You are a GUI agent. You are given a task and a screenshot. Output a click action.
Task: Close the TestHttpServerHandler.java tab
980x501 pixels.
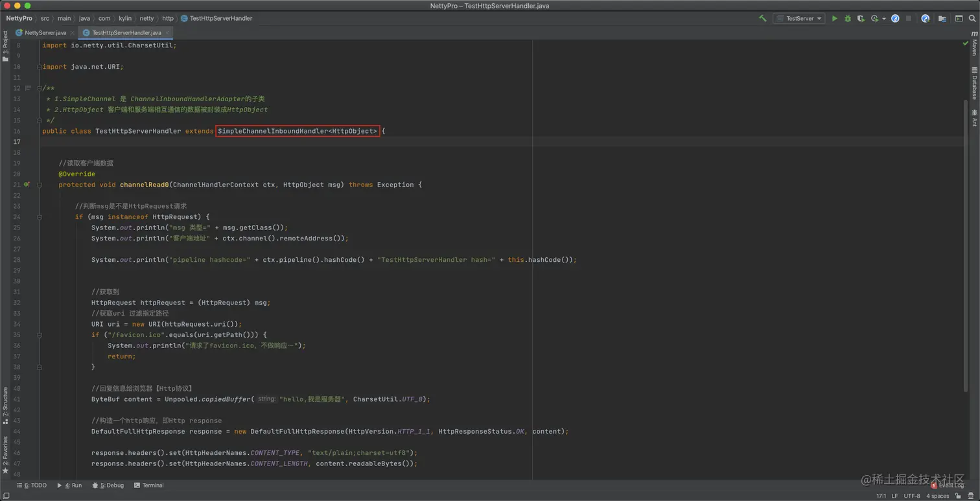[167, 32]
